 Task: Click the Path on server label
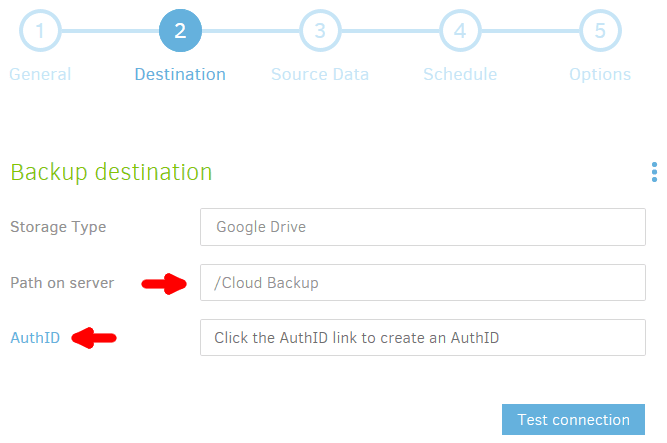62,283
